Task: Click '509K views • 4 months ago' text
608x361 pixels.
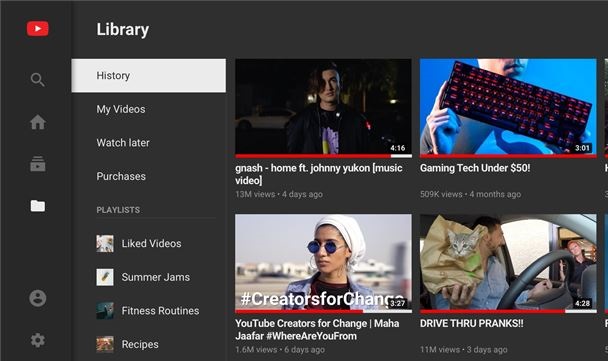Action: coord(470,194)
